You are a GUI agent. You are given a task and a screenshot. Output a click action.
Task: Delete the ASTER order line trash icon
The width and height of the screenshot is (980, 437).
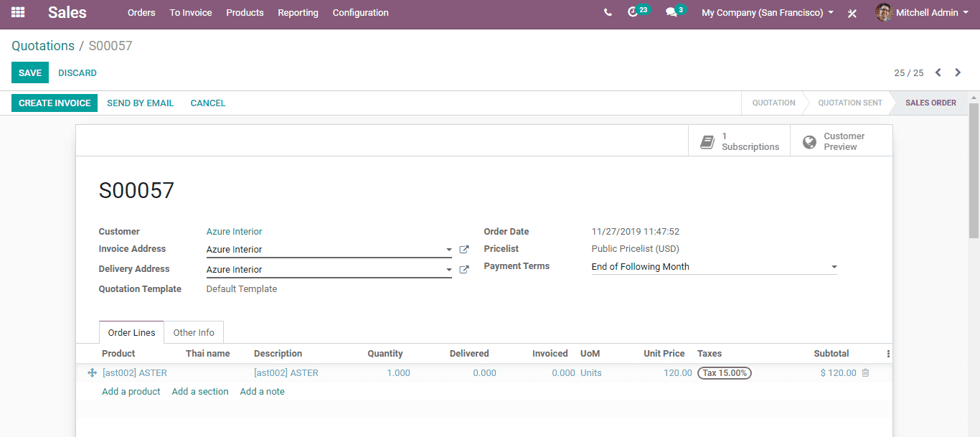[x=865, y=373]
